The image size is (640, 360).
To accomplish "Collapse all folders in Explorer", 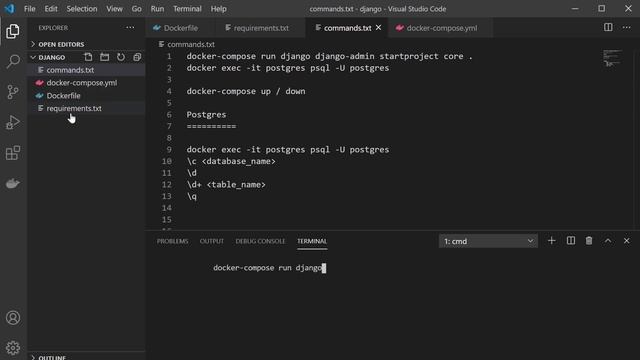I will coord(137,57).
